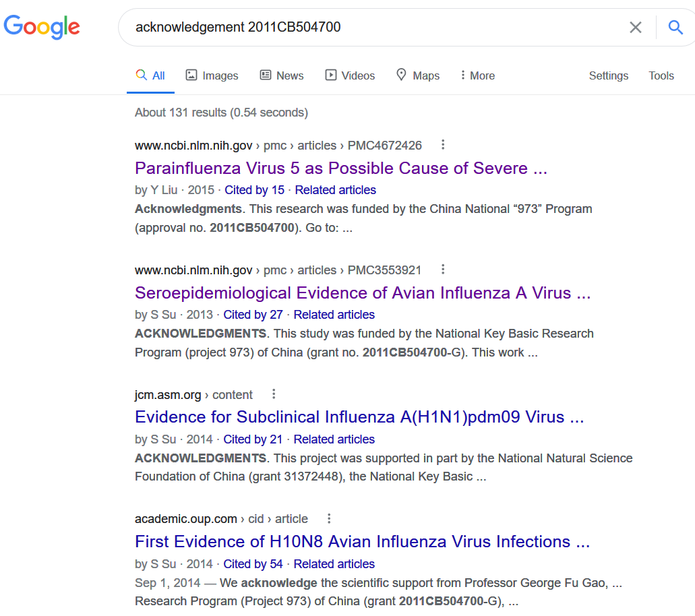Open Related articles under Cited by 54
The height and width of the screenshot is (616, 695).
pyautogui.click(x=334, y=563)
